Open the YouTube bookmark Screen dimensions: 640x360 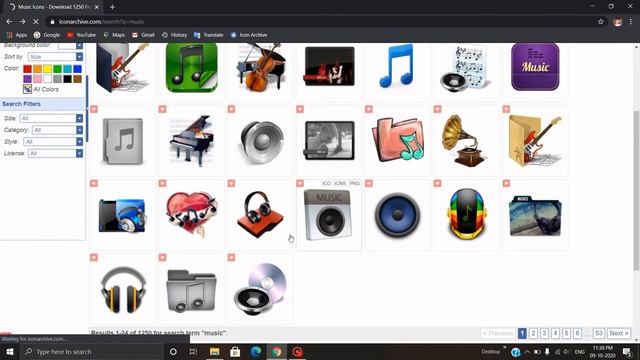coord(81,35)
